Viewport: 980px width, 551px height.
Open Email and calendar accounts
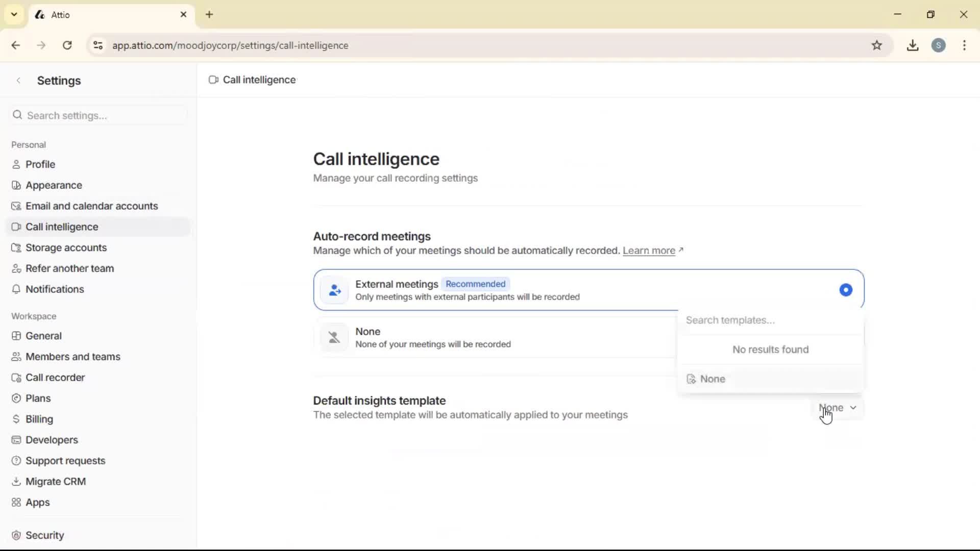point(92,206)
